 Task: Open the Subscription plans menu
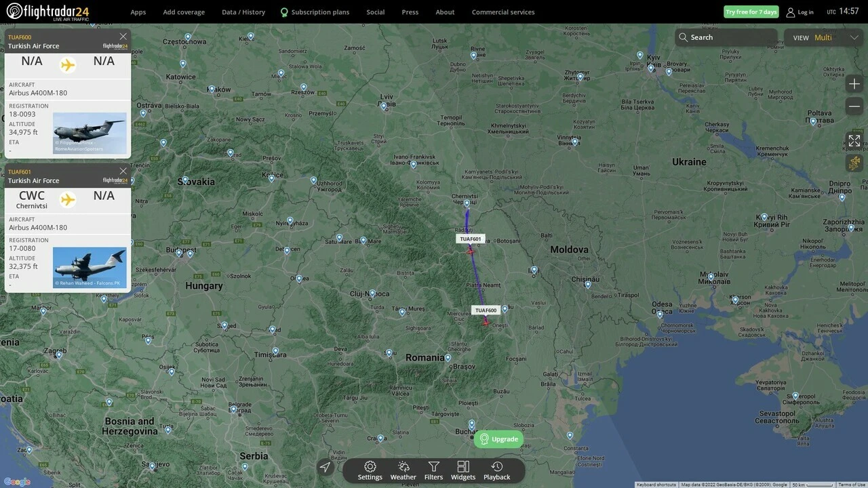315,12
